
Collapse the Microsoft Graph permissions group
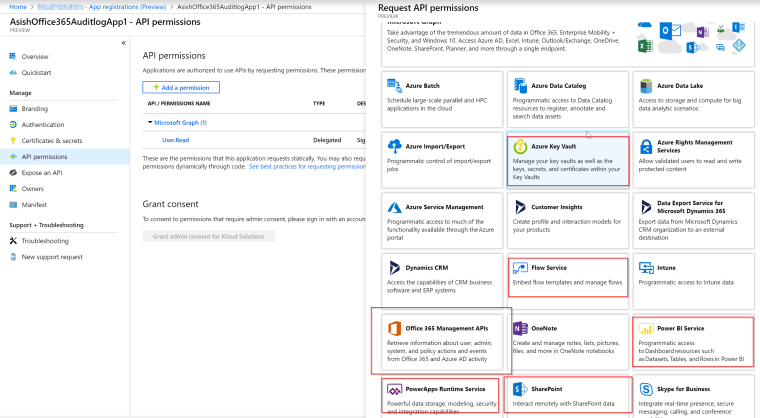pyautogui.click(x=150, y=122)
